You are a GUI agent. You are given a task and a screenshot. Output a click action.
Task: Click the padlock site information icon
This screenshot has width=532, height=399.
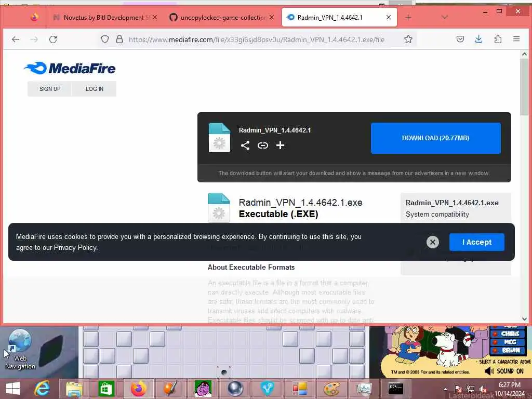pos(119,39)
